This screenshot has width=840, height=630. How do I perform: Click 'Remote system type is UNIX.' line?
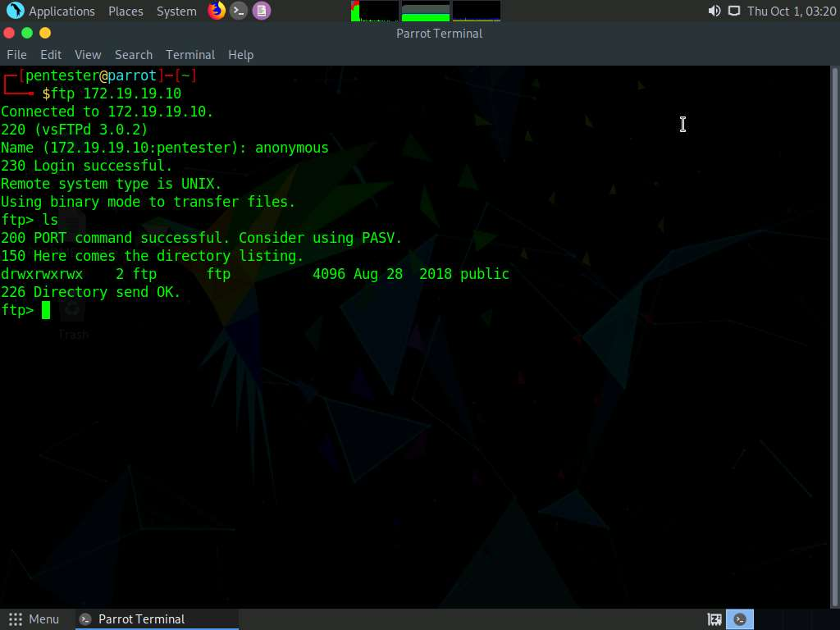(x=111, y=184)
